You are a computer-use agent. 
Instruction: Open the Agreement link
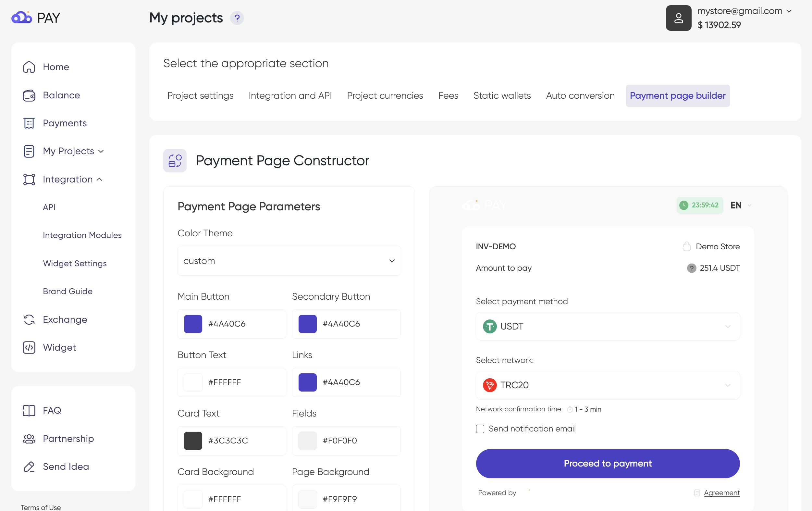(721, 492)
